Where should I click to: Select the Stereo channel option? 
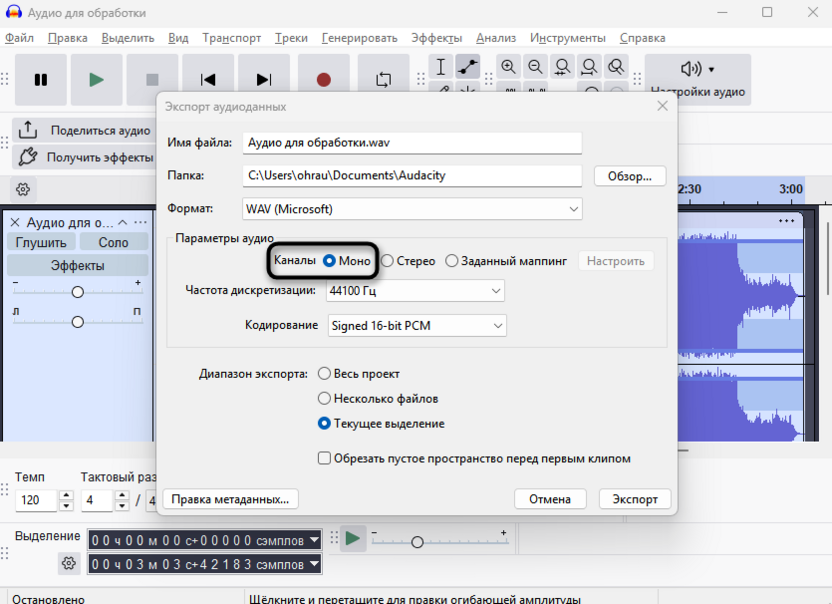pyautogui.click(x=408, y=261)
